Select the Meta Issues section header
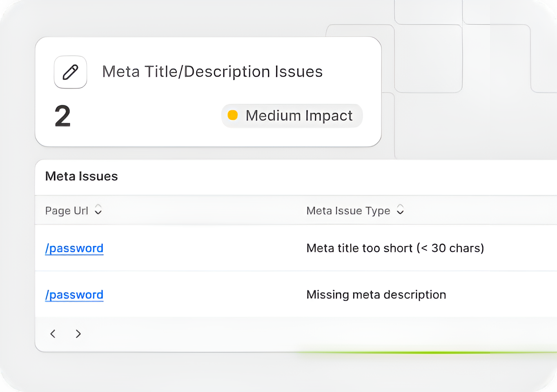 81,176
